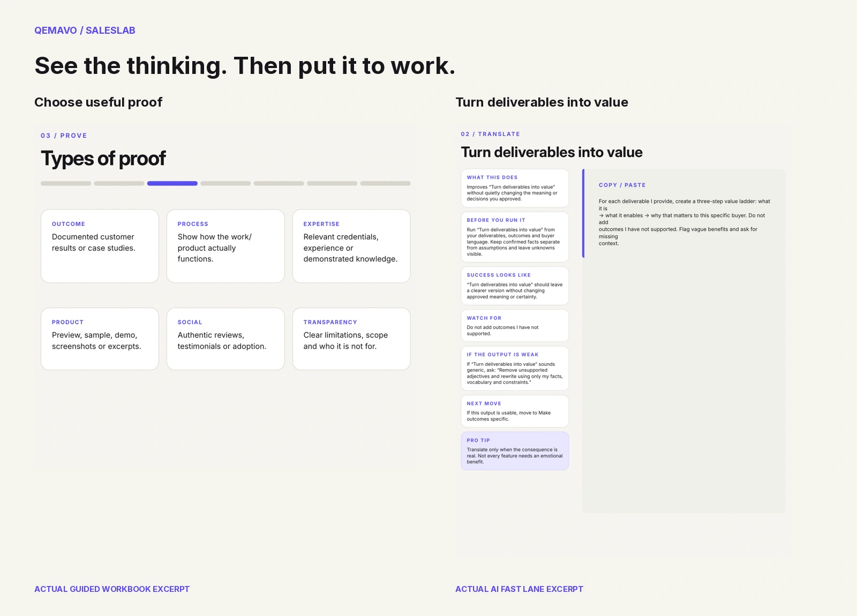Screen dimensions: 857x616
Task: Click "ACTUAL AI FAST LANE EXCERPT" caption
Action: (x=519, y=589)
